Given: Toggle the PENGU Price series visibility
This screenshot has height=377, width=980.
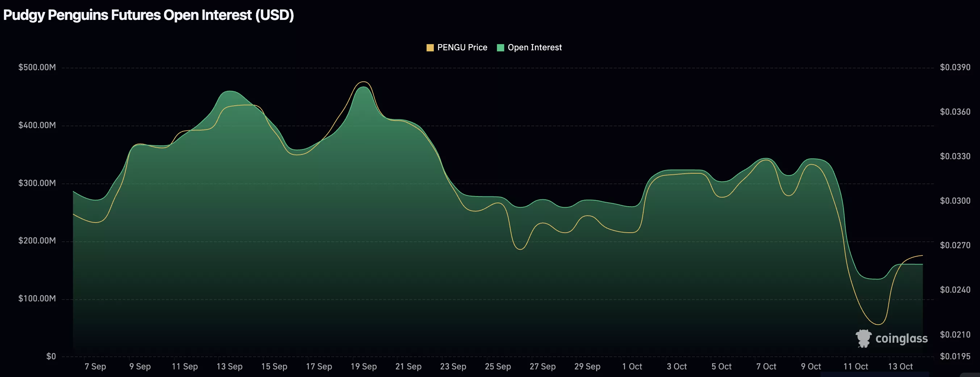Looking at the screenshot, I should pyautogui.click(x=457, y=47).
